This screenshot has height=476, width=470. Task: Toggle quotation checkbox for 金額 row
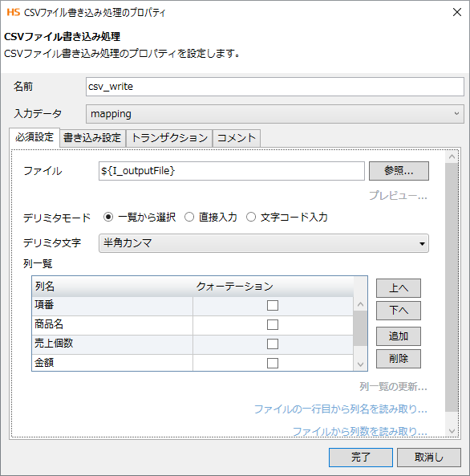tap(273, 363)
